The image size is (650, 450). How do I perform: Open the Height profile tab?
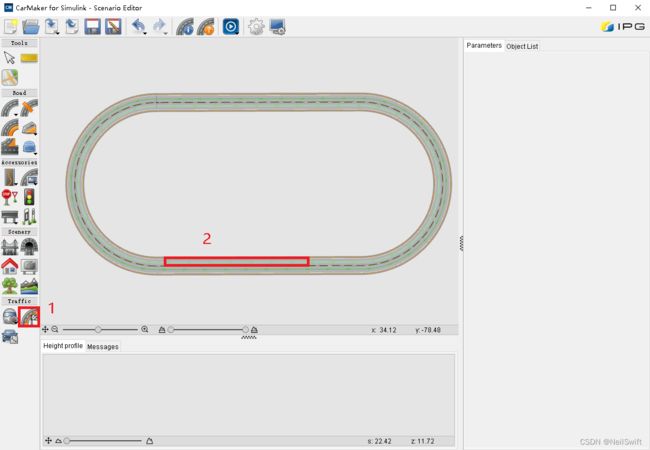tap(63, 346)
